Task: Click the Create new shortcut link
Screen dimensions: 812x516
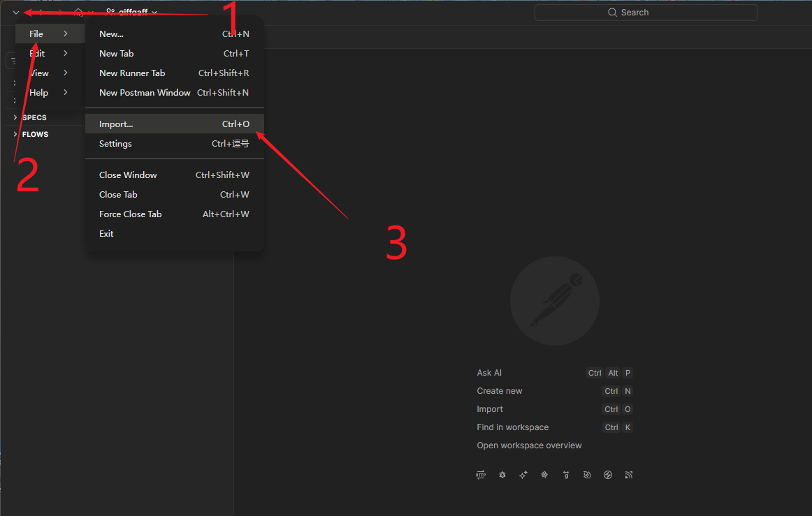Action: coord(499,391)
